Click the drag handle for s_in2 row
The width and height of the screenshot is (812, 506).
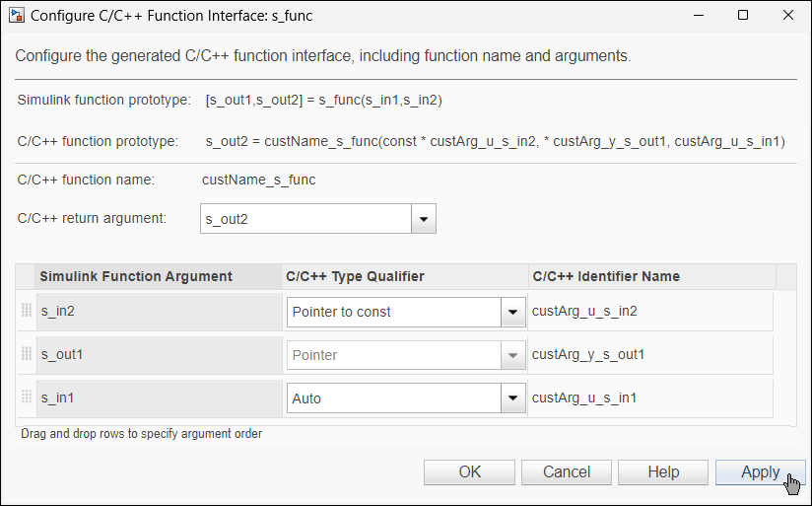[x=27, y=311]
